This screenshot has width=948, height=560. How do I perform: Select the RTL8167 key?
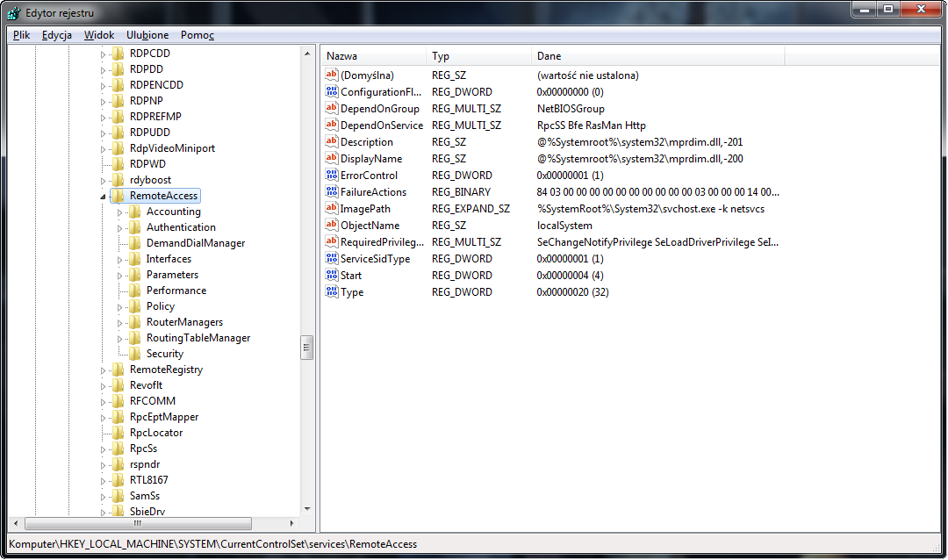coord(148,479)
